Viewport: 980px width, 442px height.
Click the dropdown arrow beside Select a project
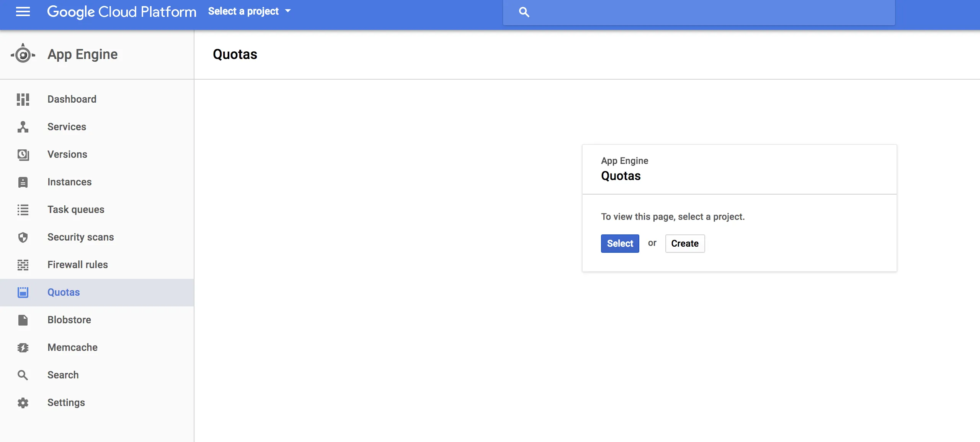point(288,11)
